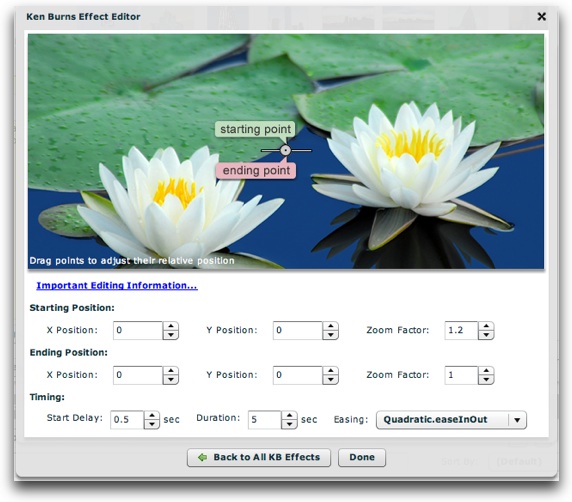Increase Ending Y Position with up arrow
Image resolution: width=572 pixels, height=502 pixels.
pos(331,371)
